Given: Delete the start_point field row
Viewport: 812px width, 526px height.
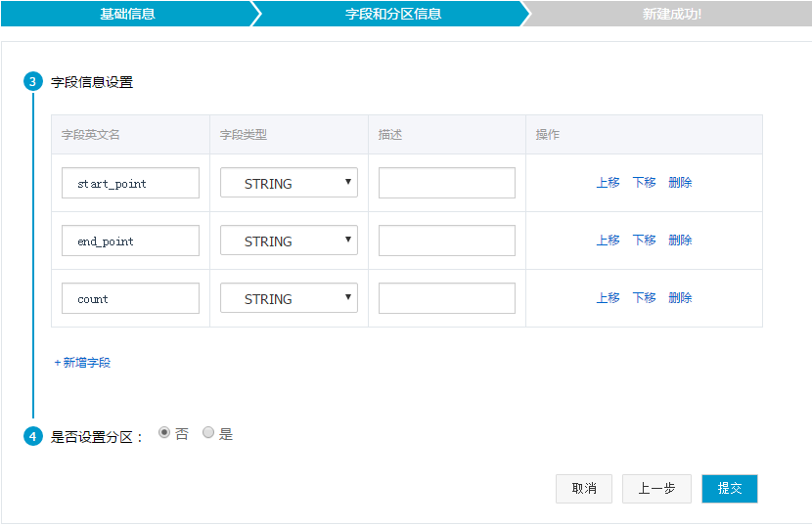Looking at the screenshot, I should 680,183.
